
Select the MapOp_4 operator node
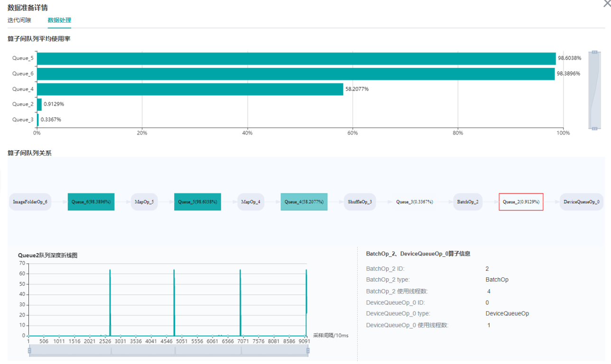click(x=250, y=202)
